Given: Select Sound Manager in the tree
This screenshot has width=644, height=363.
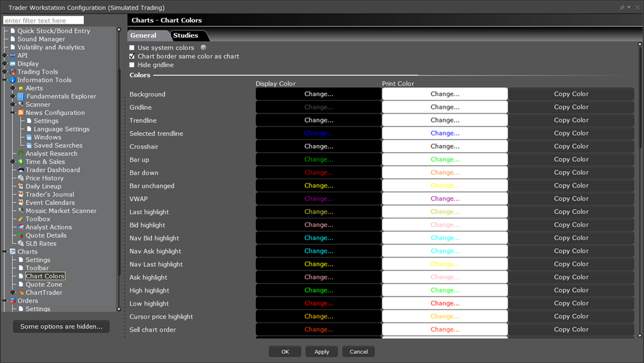Looking at the screenshot, I should [x=41, y=39].
